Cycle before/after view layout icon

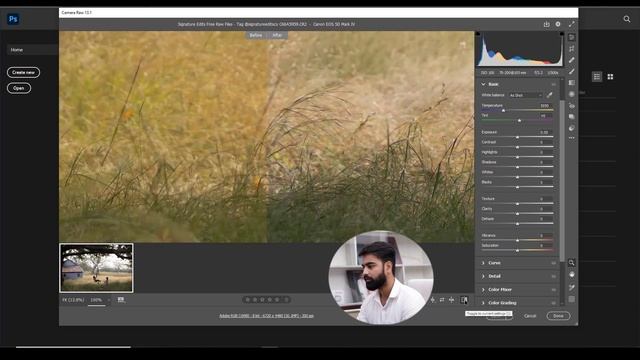click(433, 300)
